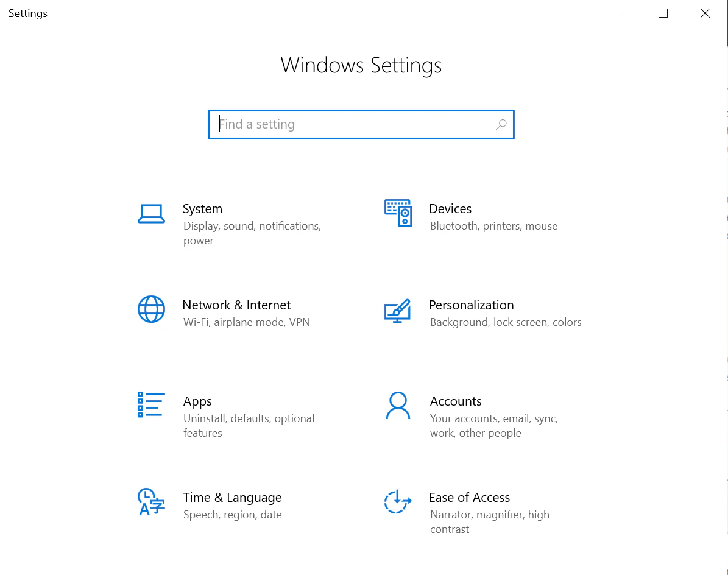Click "Background, lock screen, colors" description
This screenshot has width=728, height=575.
pos(506,322)
